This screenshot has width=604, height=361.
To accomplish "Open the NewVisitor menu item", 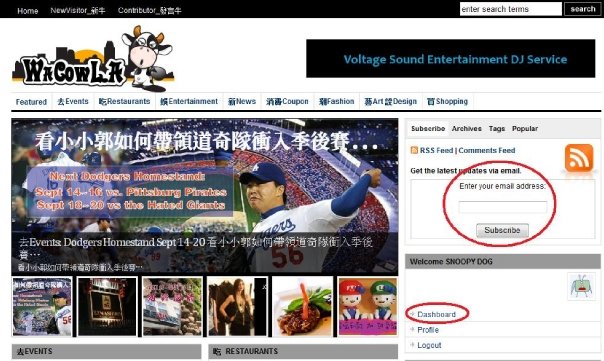I will (78, 11).
